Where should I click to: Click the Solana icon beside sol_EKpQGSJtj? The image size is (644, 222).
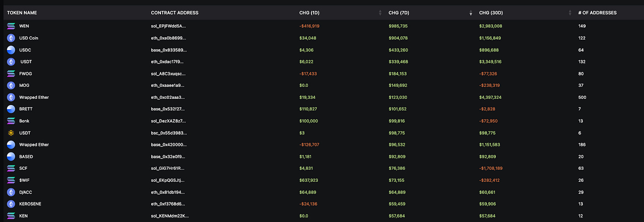[x=11, y=180]
